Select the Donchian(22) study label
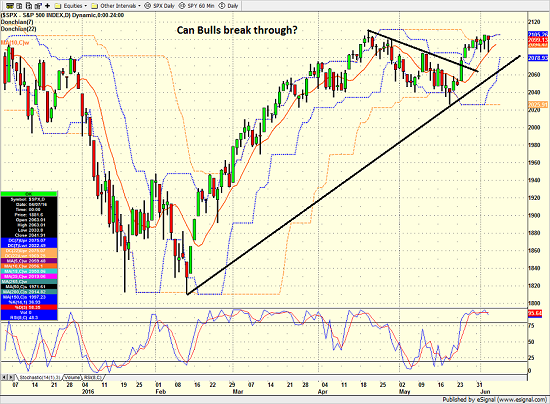This screenshot has width=550, height=404. (19, 29)
